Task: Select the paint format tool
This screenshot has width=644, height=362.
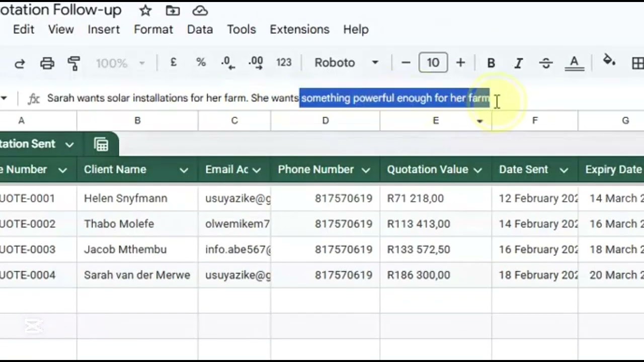Action: tap(74, 63)
